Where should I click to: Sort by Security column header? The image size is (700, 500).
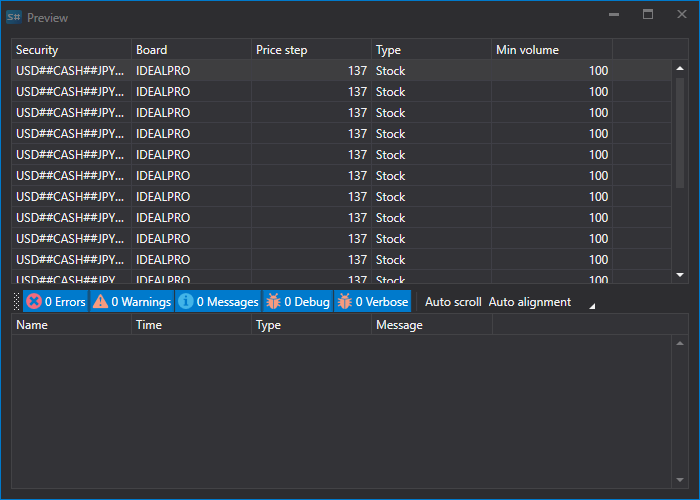[x=71, y=50]
